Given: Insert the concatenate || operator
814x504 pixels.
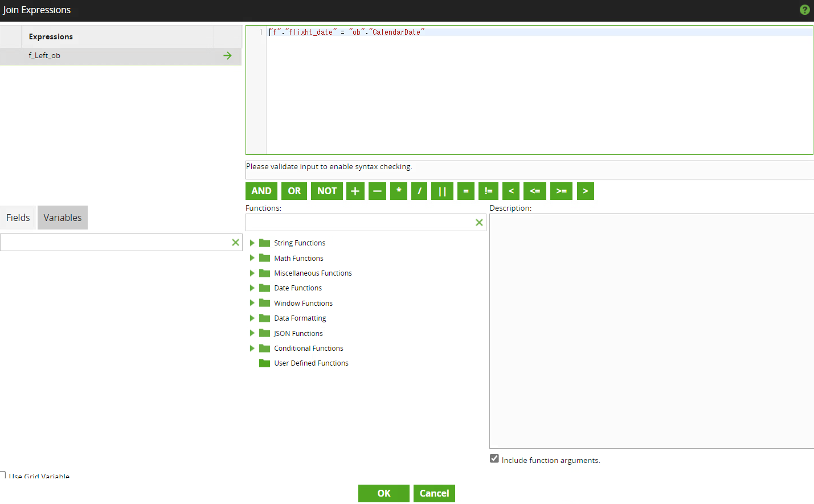Looking at the screenshot, I should click(442, 191).
